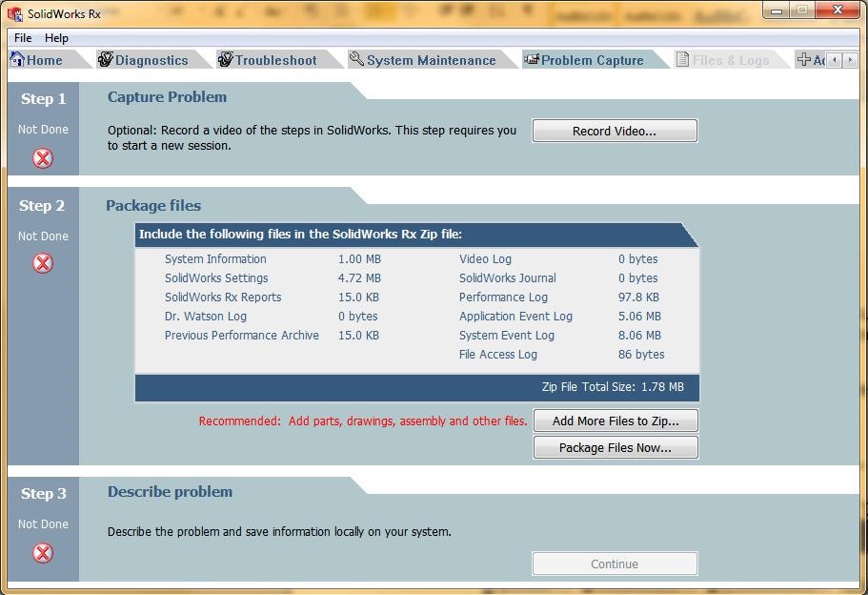Click the SolidWorks Rx title bar app icon

[15, 14]
